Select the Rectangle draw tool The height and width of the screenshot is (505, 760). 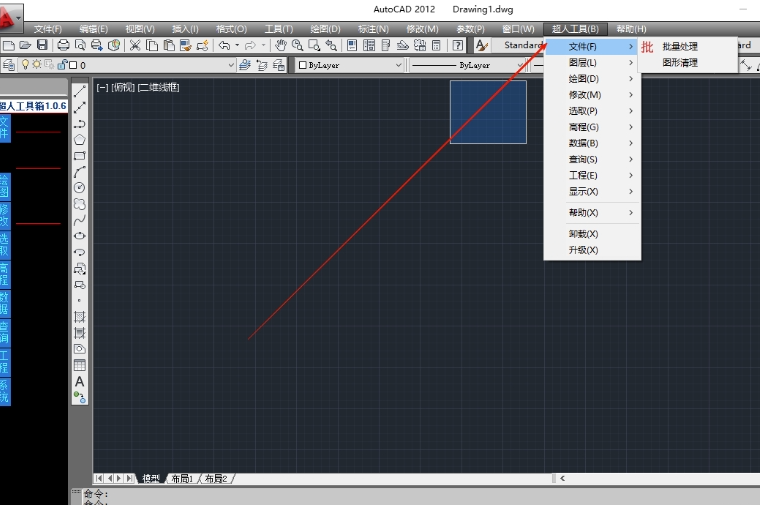point(79,156)
